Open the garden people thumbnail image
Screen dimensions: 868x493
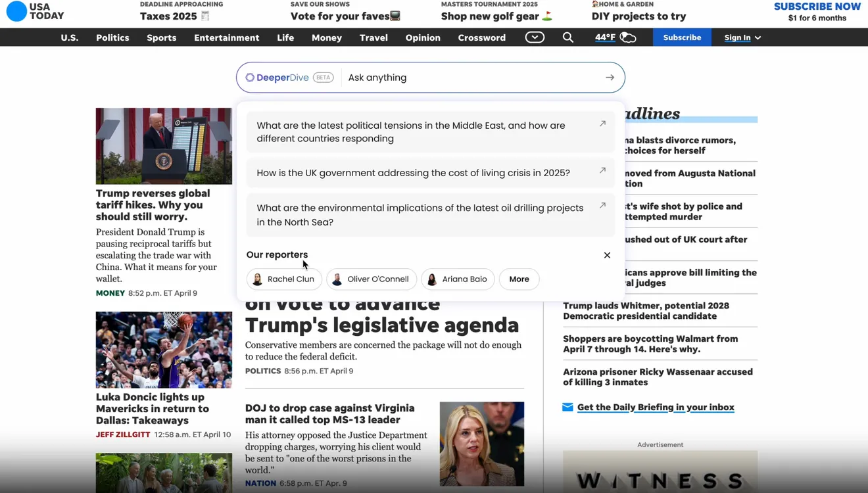coord(164,473)
